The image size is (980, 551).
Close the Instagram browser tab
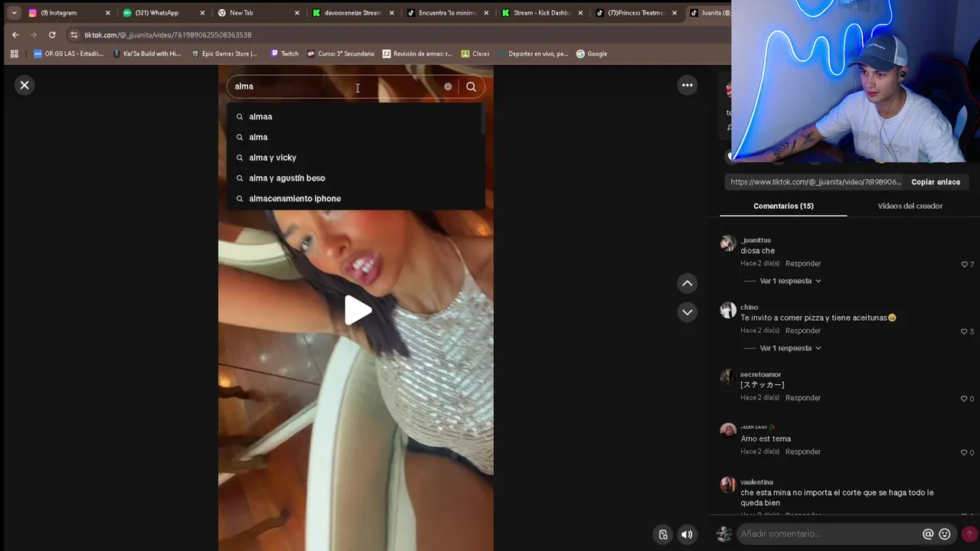107,13
